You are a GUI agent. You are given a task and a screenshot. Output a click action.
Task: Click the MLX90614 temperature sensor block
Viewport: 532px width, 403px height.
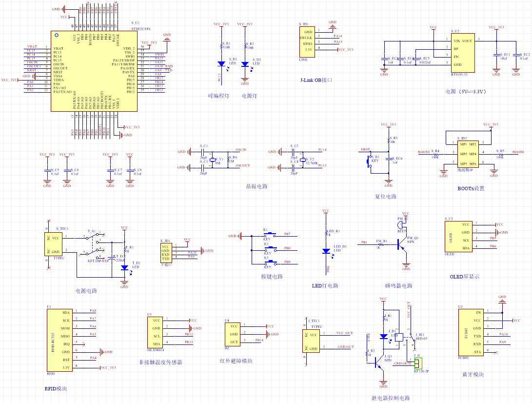[156, 332]
